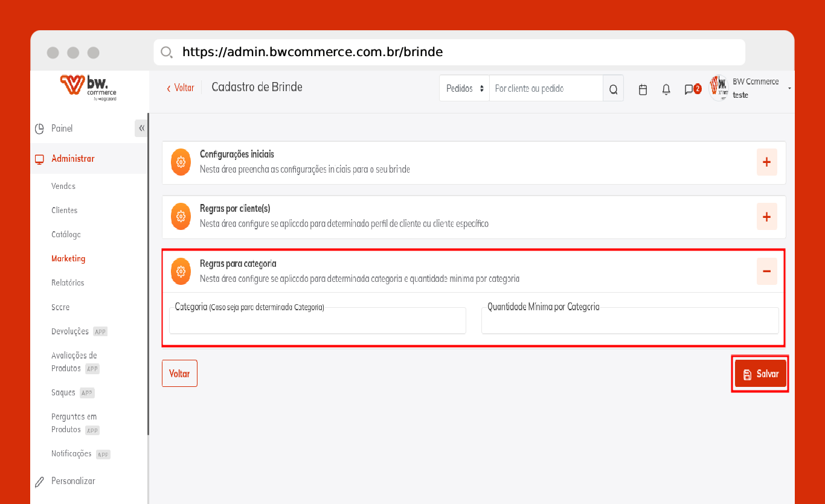Click the BW Commerce logo

pos(88,87)
